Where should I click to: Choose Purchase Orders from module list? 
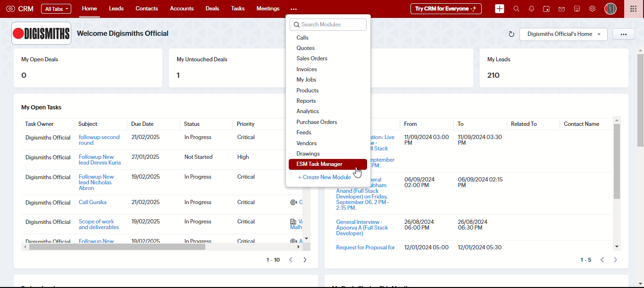pos(317,122)
